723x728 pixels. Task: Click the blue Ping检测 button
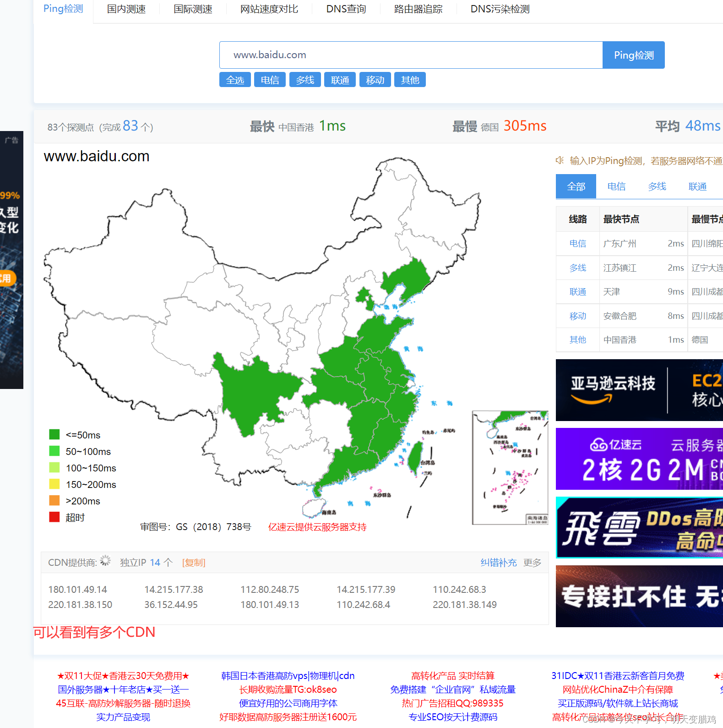(x=634, y=55)
